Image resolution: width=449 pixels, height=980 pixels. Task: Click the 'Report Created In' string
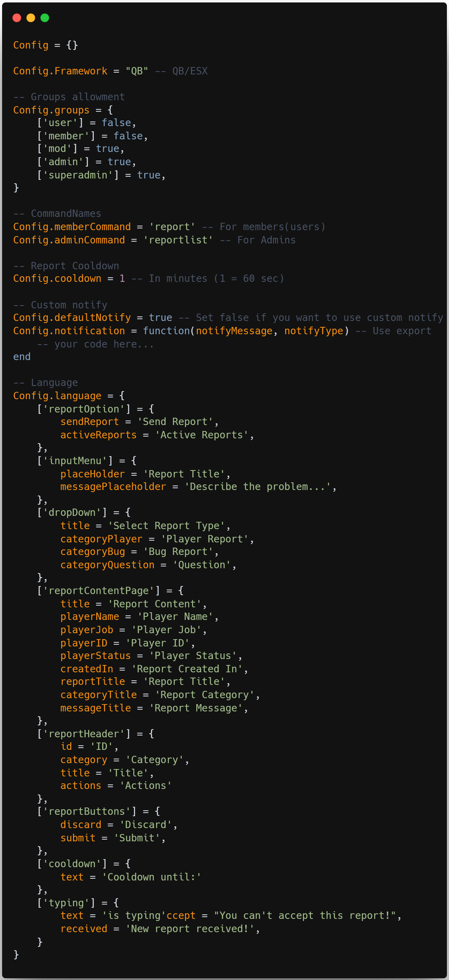point(187,669)
